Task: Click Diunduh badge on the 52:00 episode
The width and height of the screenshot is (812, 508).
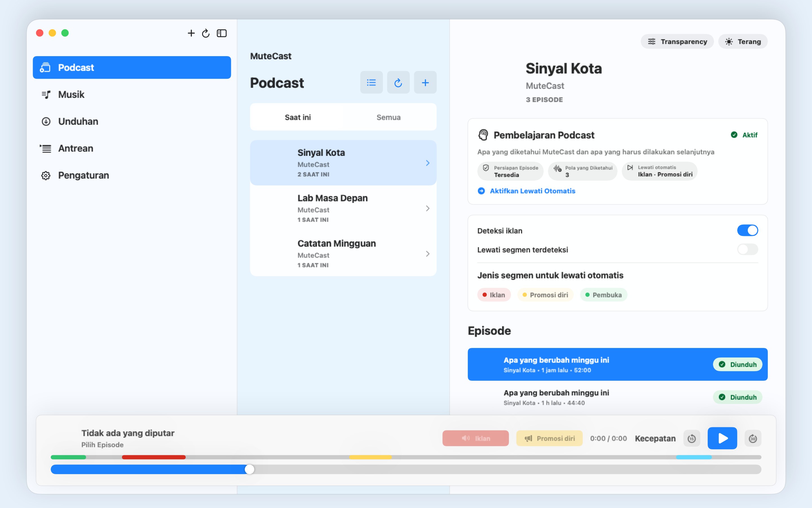Action: [x=738, y=364]
